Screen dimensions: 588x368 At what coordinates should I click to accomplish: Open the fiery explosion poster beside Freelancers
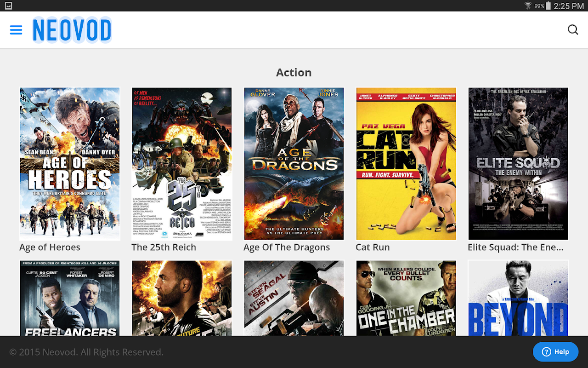coord(182,298)
